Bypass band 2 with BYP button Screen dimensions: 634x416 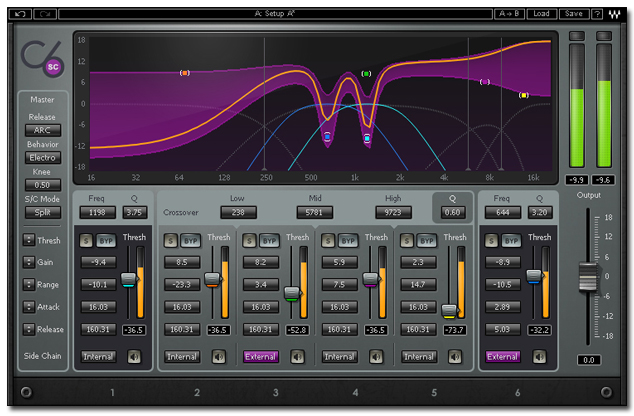click(190, 241)
